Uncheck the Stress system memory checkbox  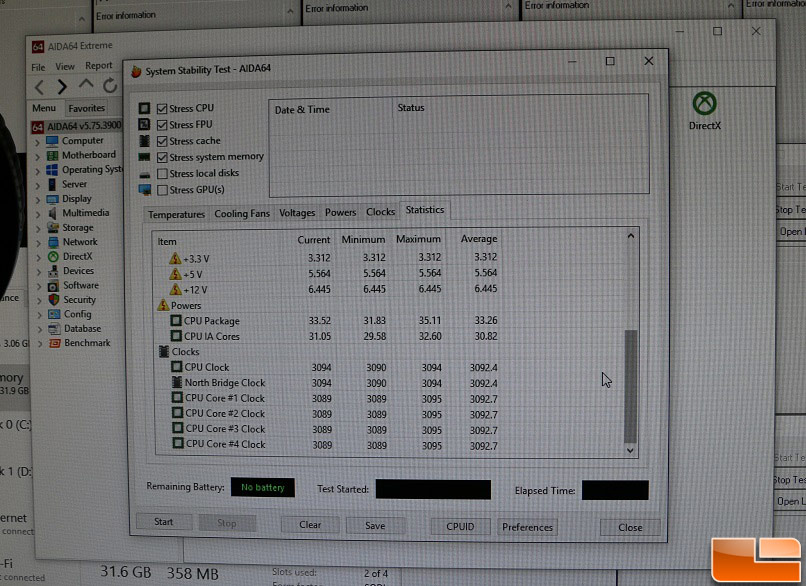pyautogui.click(x=162, y=157)
